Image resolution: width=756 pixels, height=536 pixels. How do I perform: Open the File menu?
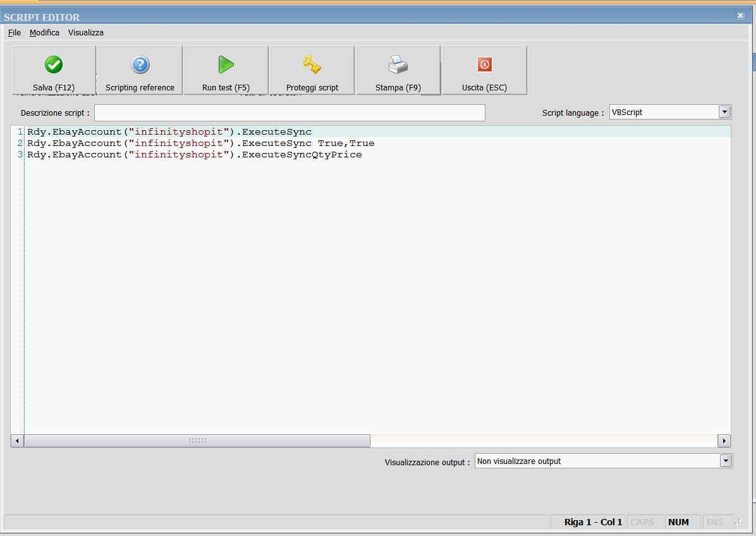click(x=15, y=32)
